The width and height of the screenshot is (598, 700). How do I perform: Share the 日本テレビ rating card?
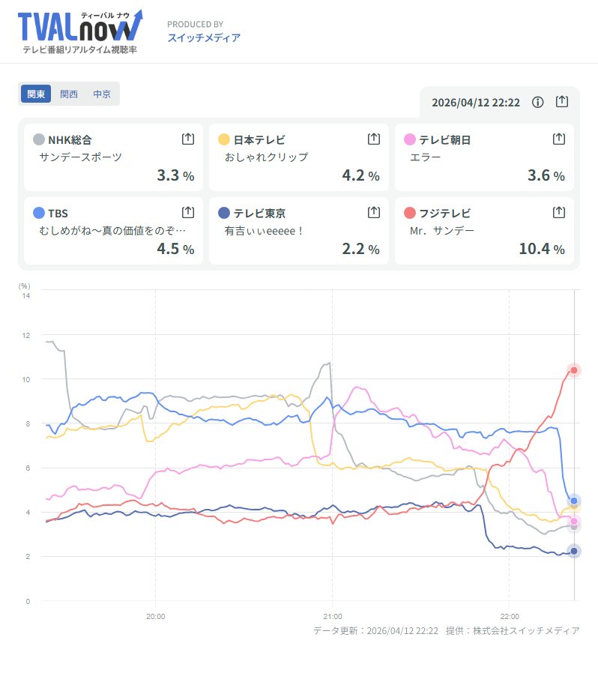pyautogui.click(x=373, y=139)
